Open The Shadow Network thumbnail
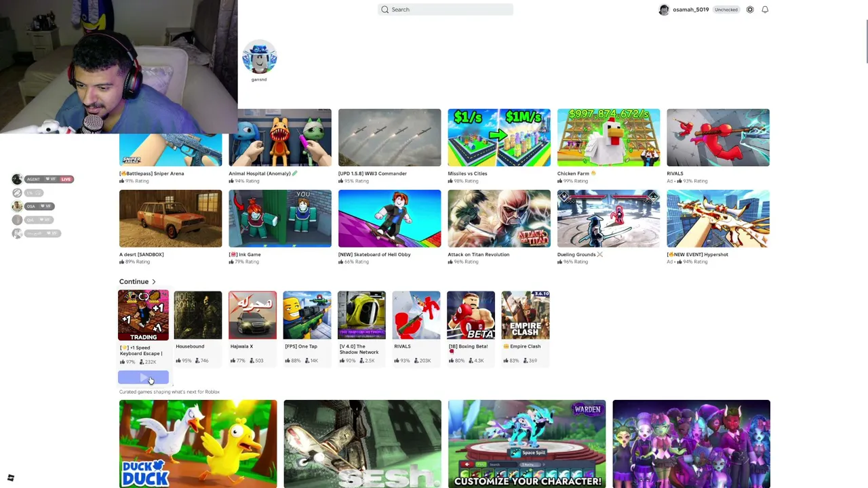 tap(361, 315)
